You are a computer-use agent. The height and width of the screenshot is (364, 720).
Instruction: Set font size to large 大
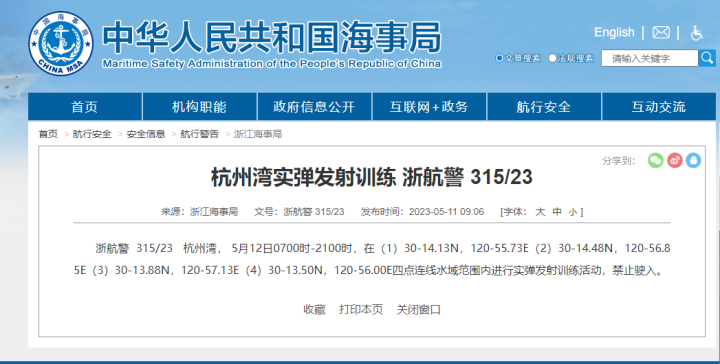(540, 212)
